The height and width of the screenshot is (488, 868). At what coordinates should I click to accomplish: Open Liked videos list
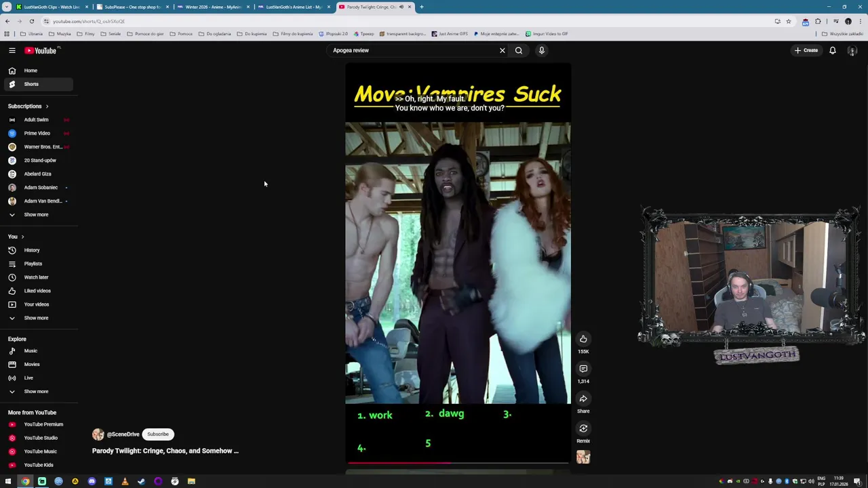click(38, 291)
